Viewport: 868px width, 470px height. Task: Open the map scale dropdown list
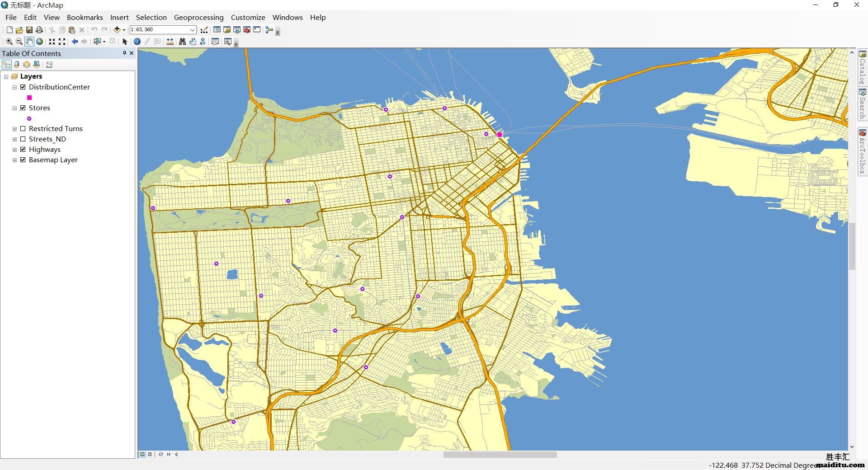click(x=192, y=30)
